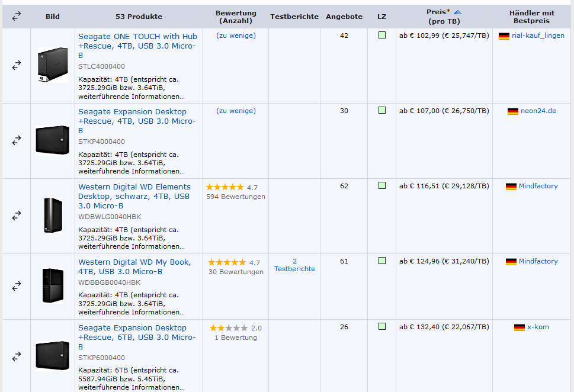
Task: Click star rating of WD Elements Desktop
Action: click(225, 187)
